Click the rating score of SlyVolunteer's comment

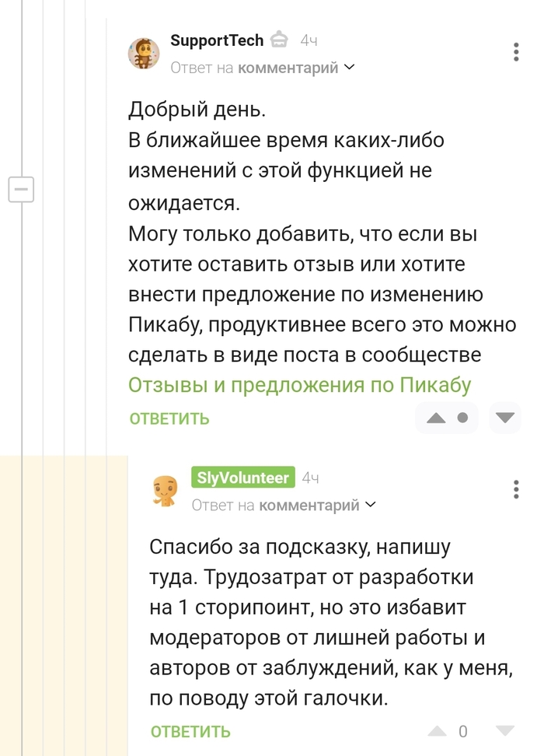point(463,731)
